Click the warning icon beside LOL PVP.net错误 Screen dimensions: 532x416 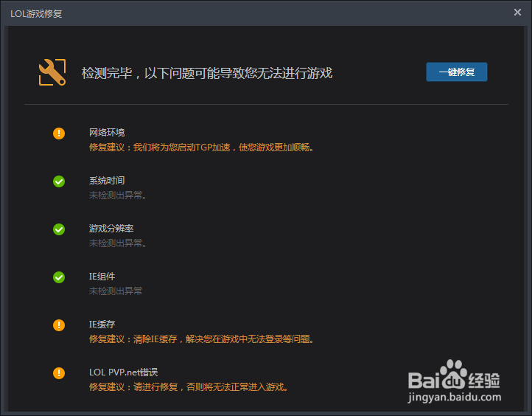[x=59, y=373]
